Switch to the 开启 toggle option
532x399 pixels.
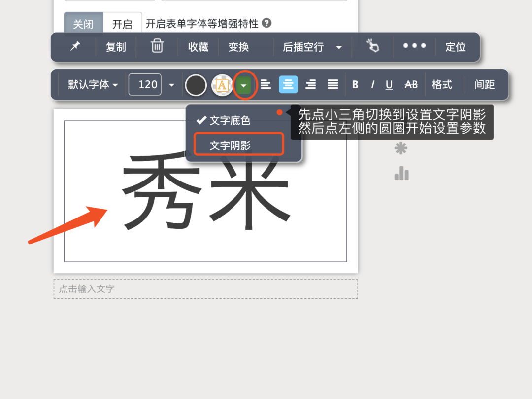coord(122,23)
